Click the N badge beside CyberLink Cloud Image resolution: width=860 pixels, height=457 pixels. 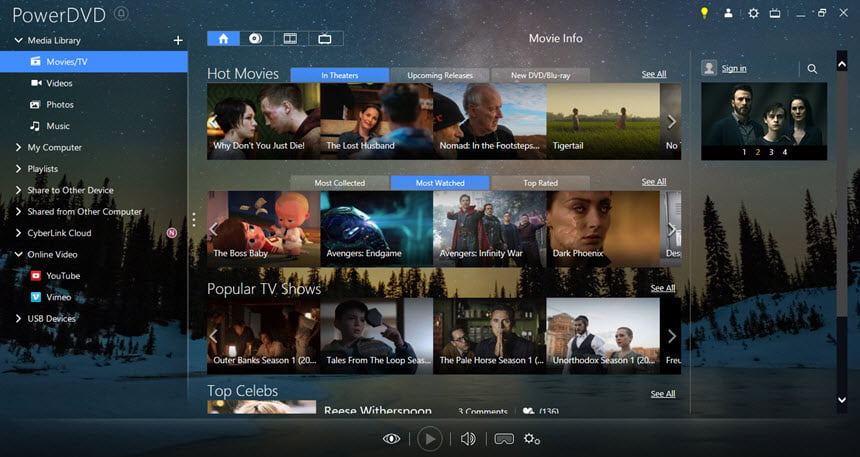[x=172, y=233]
